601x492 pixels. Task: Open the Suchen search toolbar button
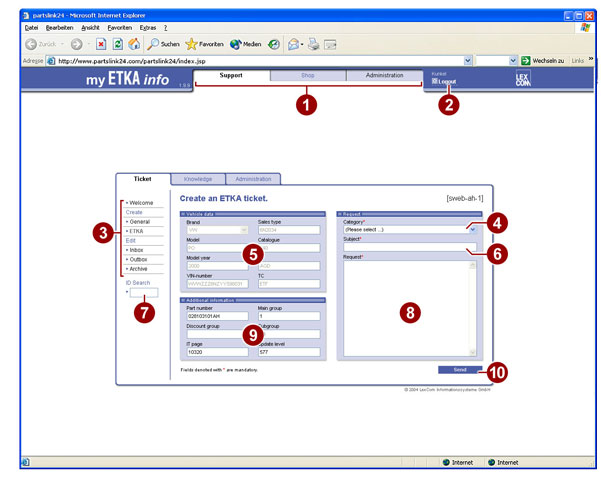pos(163,44)
